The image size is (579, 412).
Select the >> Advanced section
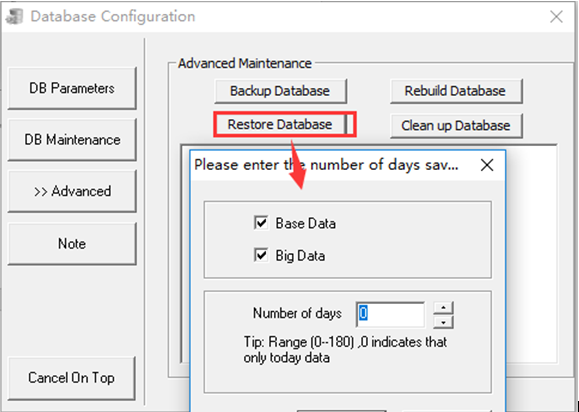72,191
